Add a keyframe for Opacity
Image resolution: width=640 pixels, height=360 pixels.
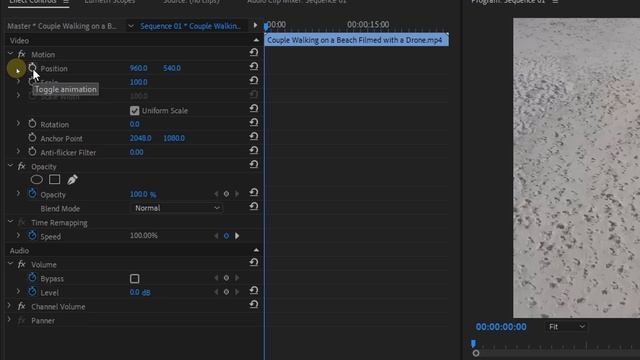226,194
